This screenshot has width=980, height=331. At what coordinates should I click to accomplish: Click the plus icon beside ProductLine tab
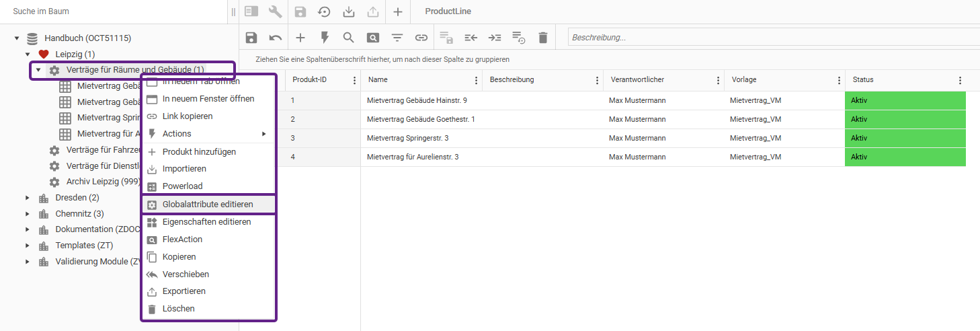coord(397,11)
